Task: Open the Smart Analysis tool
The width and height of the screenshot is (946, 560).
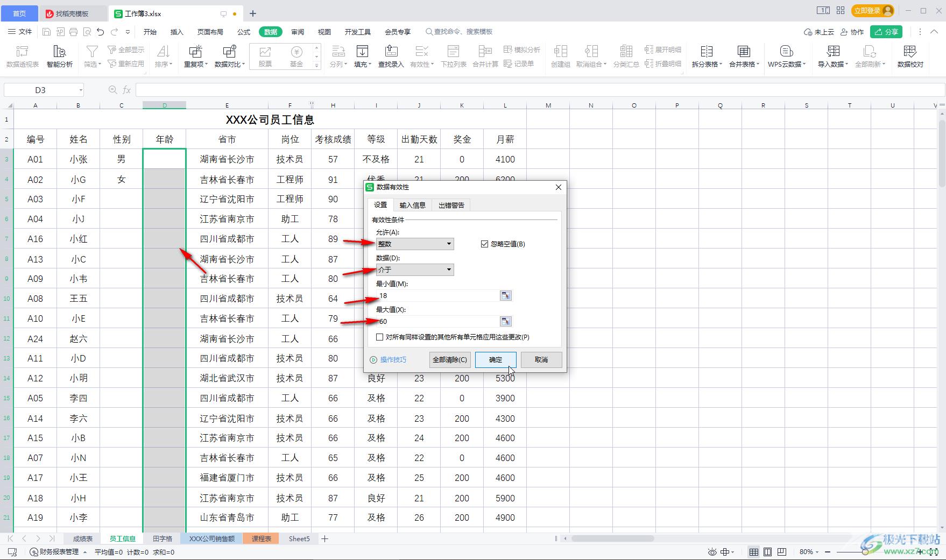Action: click(60, 56)
